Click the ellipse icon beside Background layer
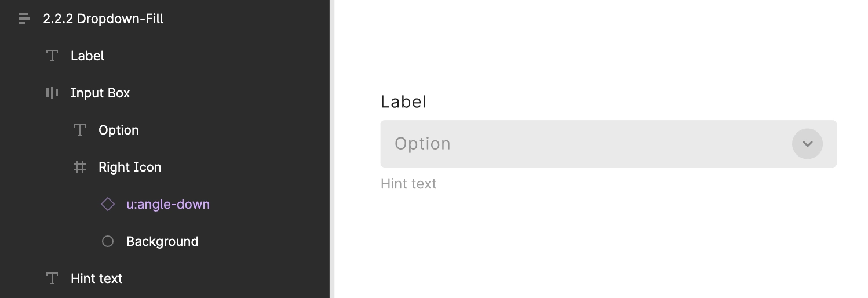The width and height of the screenshot is (868, 298). [108, 241]
